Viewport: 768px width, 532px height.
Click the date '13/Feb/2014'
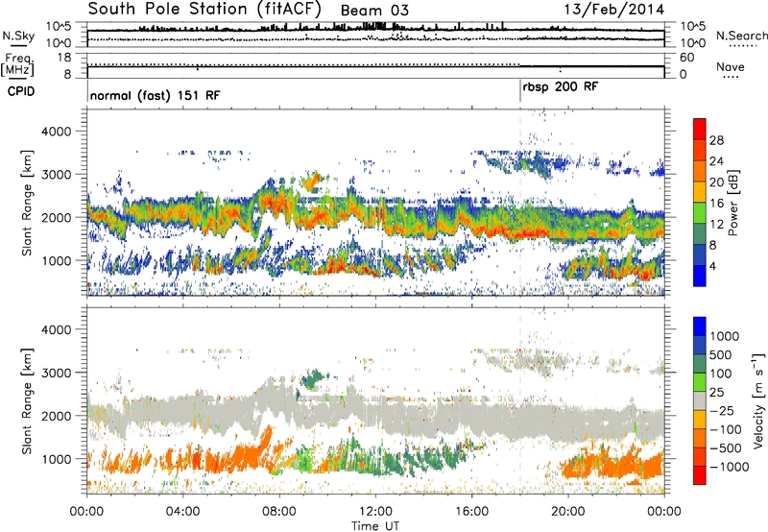pyautogui.click(x=613, y=9)
